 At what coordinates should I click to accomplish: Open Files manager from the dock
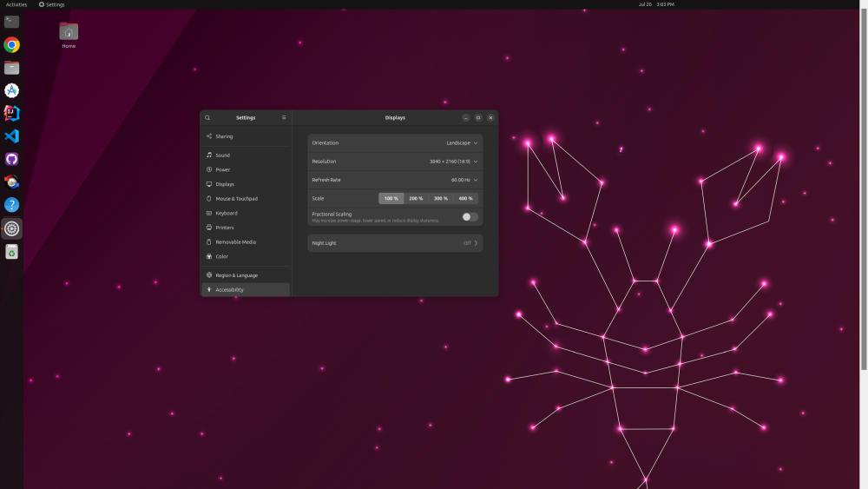[x=11, y=68]
